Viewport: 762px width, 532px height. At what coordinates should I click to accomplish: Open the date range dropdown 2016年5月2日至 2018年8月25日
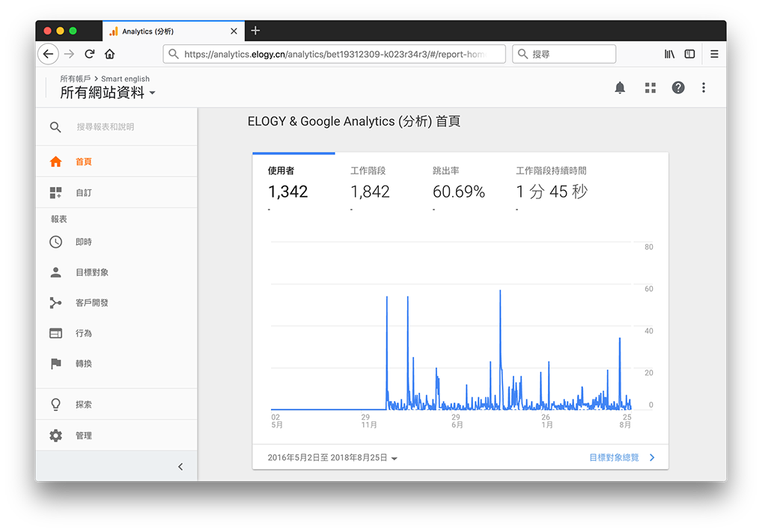332,458
